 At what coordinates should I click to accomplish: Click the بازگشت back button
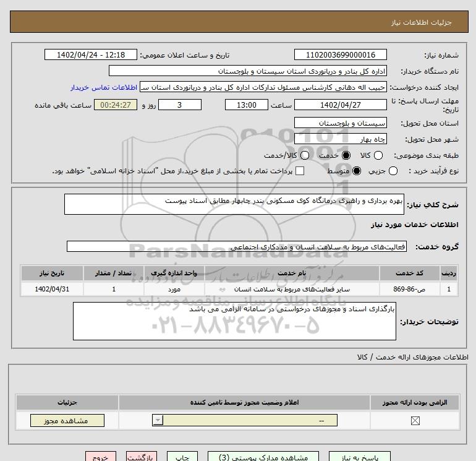click(x=142, y=457)
